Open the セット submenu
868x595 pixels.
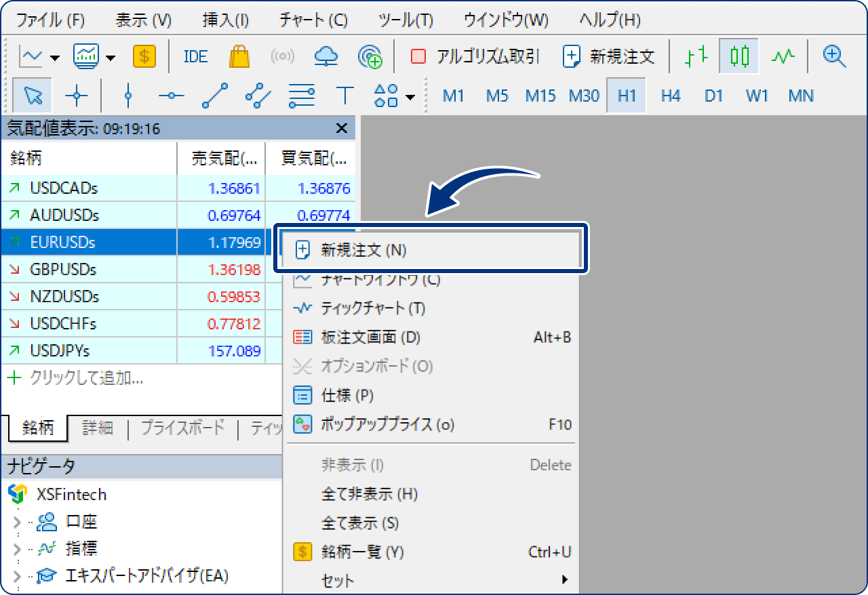pyautogui.click(x=431, y=581)
